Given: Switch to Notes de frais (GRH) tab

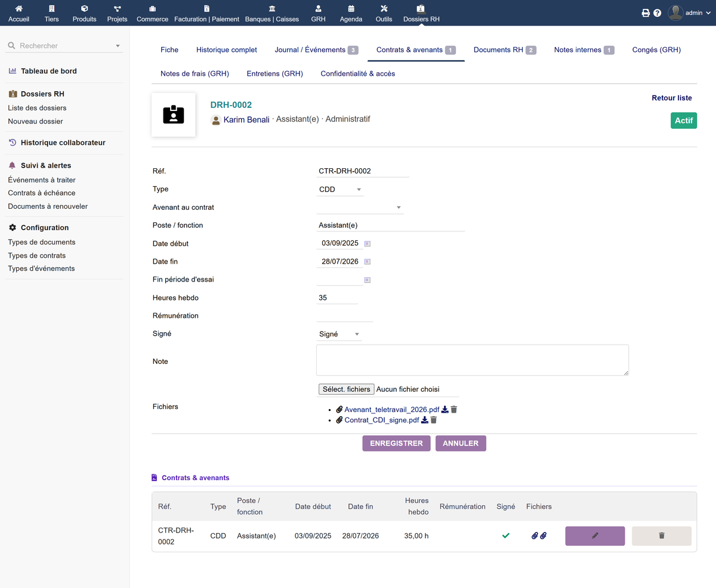Looking at the screenshot, I should coord(195,74).
